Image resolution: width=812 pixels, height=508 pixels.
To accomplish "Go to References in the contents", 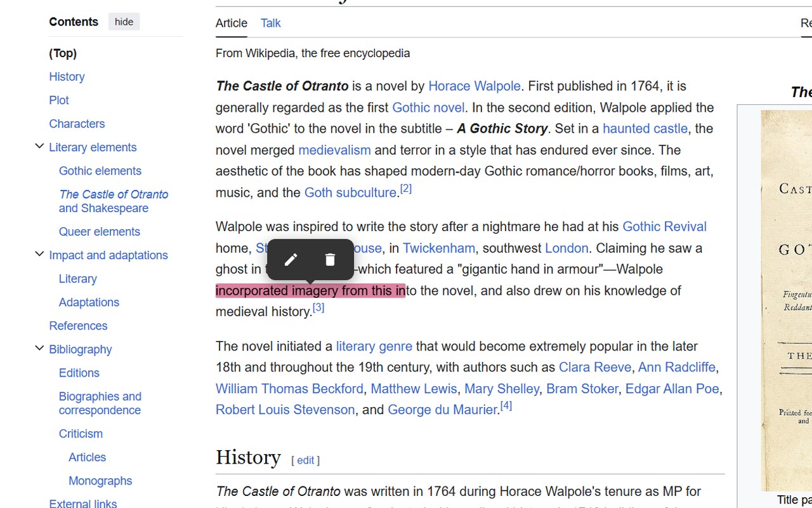I will click(78, 326).
